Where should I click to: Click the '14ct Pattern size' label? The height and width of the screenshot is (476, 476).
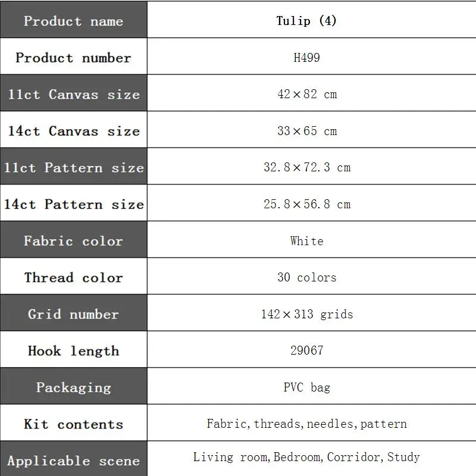coord(74,204)
